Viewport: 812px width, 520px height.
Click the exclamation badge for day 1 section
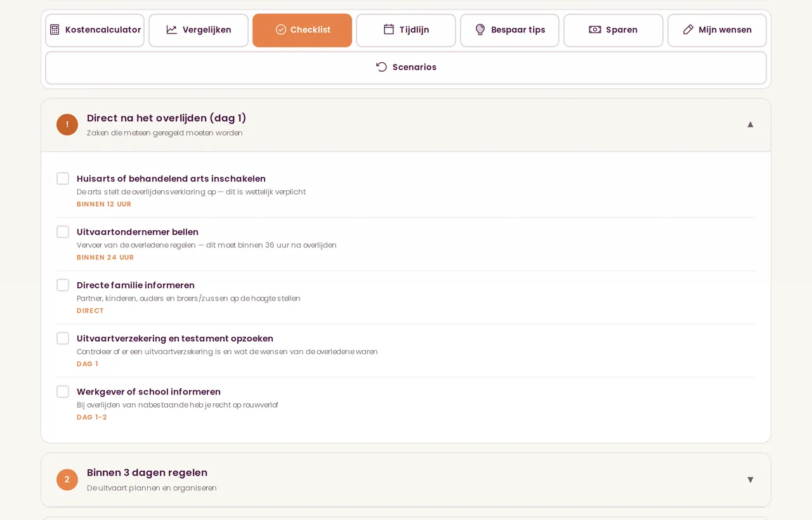pyautogui.click(x=67, y=124)
